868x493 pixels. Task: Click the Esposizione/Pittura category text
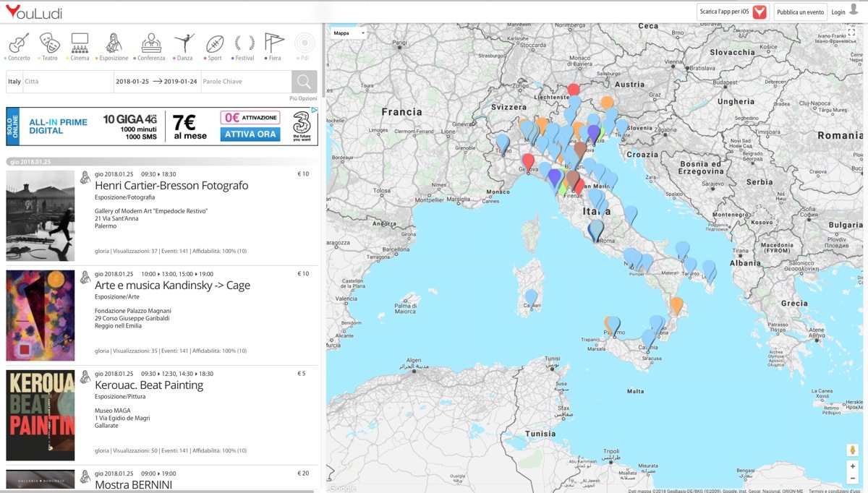(119, 397)
